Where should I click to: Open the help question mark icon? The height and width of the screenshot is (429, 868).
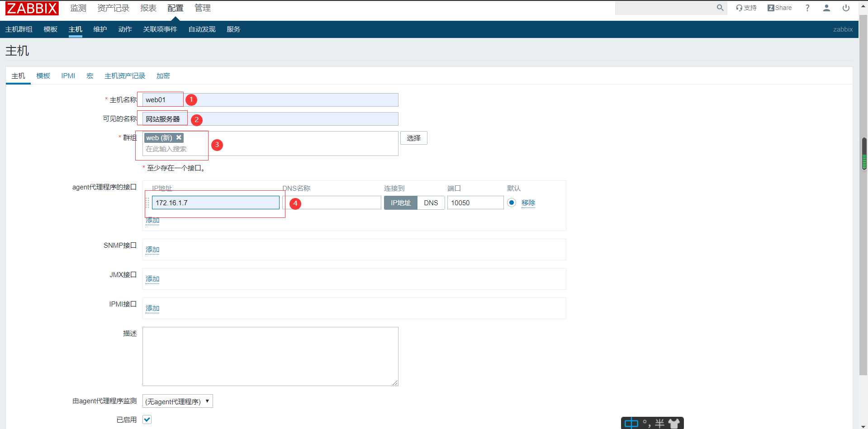(807, 8)
